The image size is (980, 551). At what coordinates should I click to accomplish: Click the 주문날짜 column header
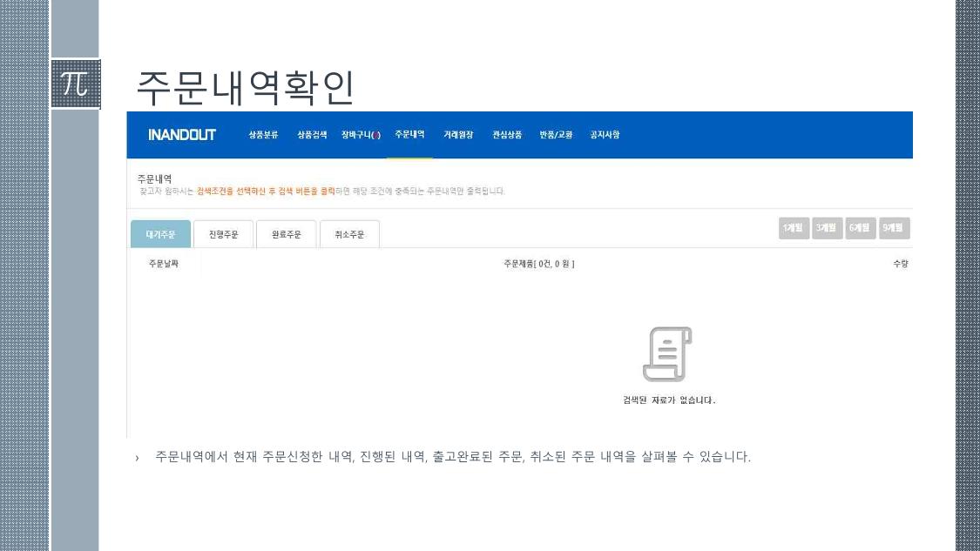point(164,264)
